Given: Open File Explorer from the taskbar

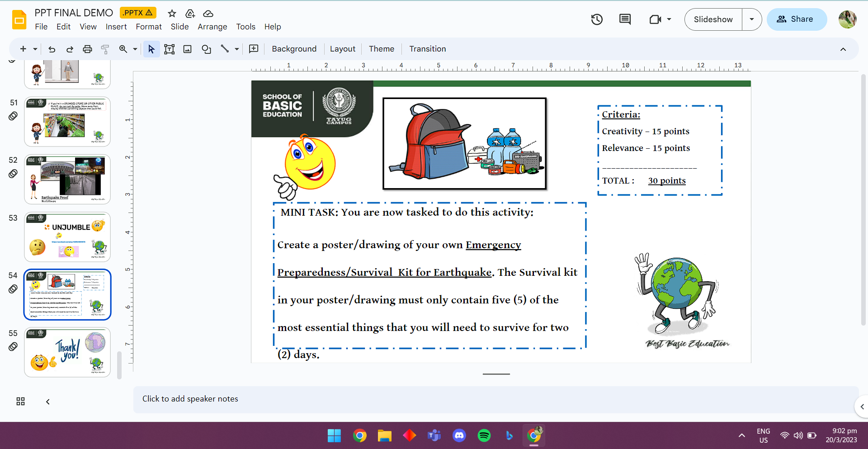Looking at the screenshot, I should (385, 435).
